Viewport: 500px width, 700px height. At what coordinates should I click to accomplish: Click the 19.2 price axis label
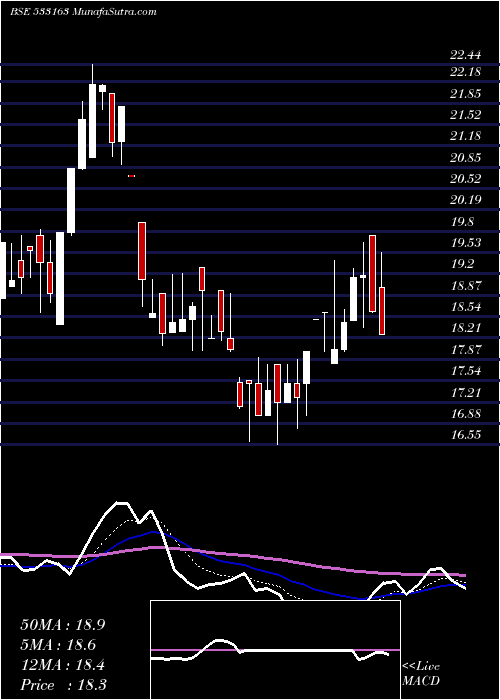pos(462,264)
